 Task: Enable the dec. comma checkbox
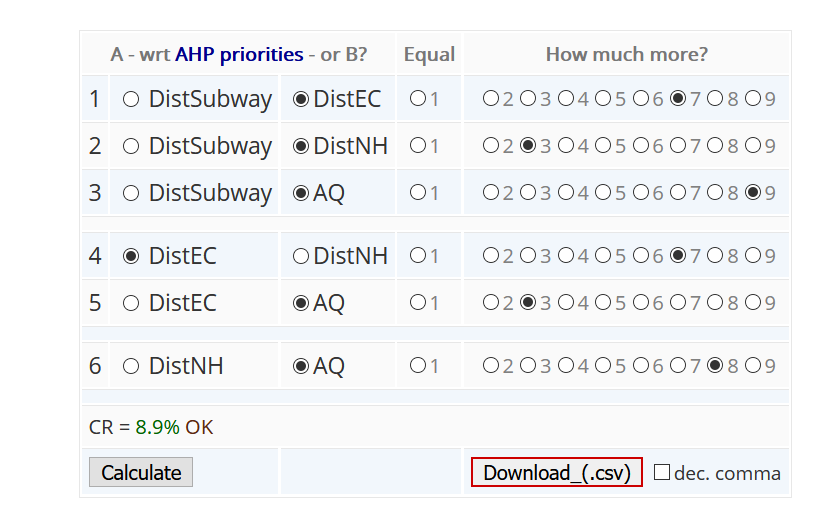[x=662, y=472]
